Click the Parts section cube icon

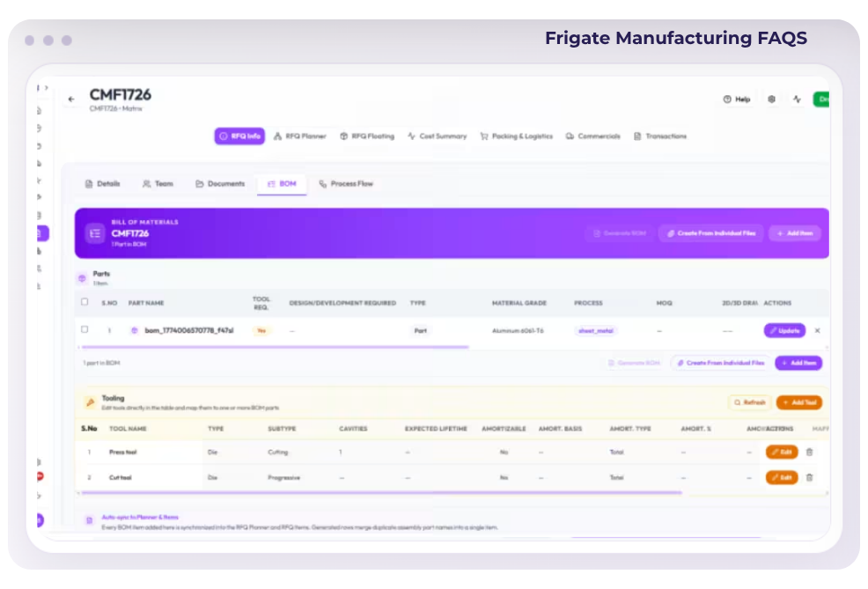[x=82, y=278]
